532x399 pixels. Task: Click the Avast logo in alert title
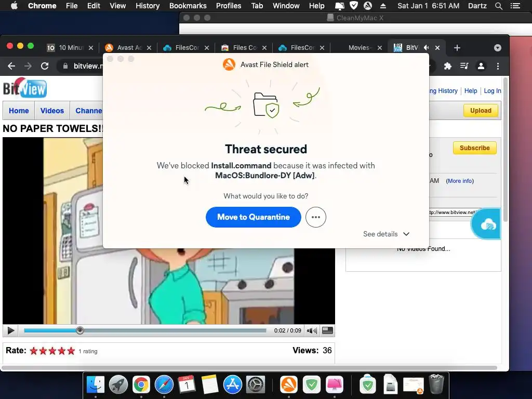pos(229,64)
